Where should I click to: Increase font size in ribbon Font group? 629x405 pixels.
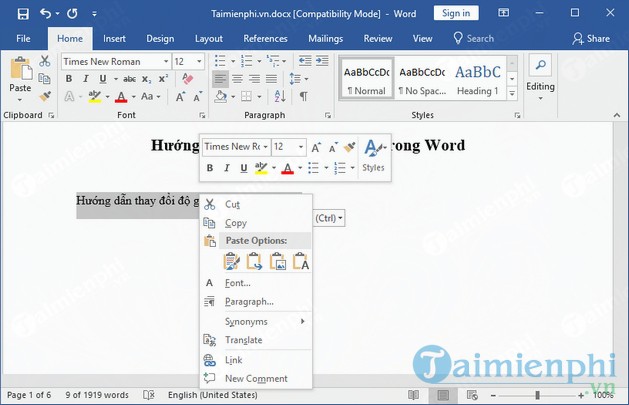coord(180,97)
